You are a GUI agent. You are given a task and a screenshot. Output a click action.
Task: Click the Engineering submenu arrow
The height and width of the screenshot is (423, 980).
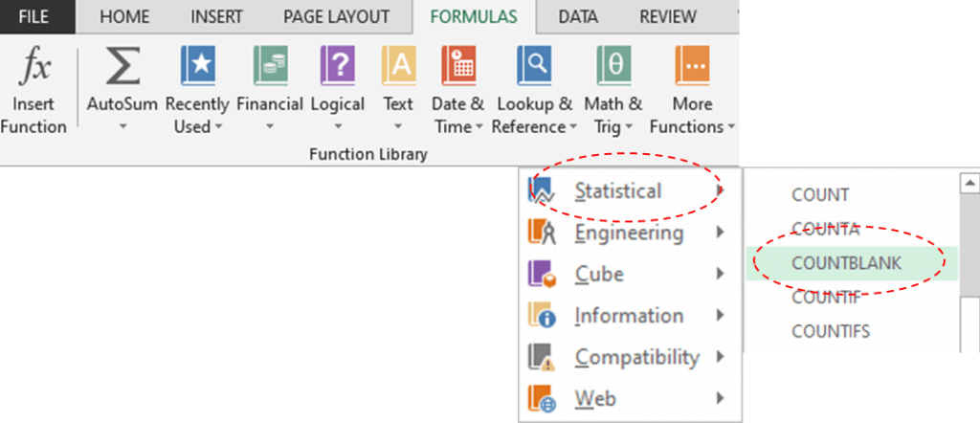[721, 233]
